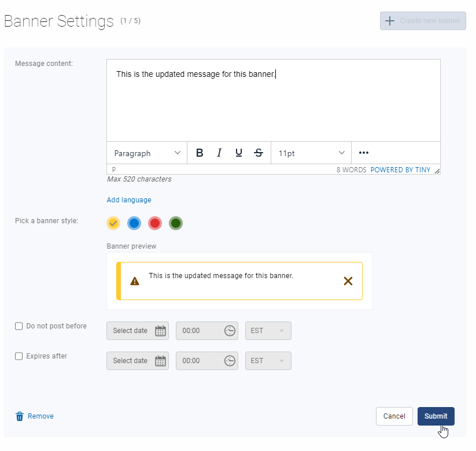Select the yellow banner style
The height and width of the screenshot is (451, 476).
coord(113,223)
